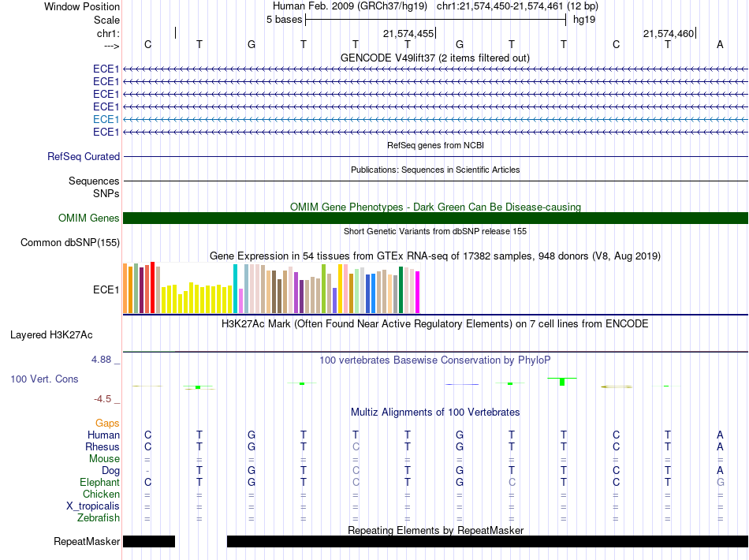The width and height of the screenshot is (749, 560).
Task: Click the dark green OMIM Genes bar
Action: [435, 218]
